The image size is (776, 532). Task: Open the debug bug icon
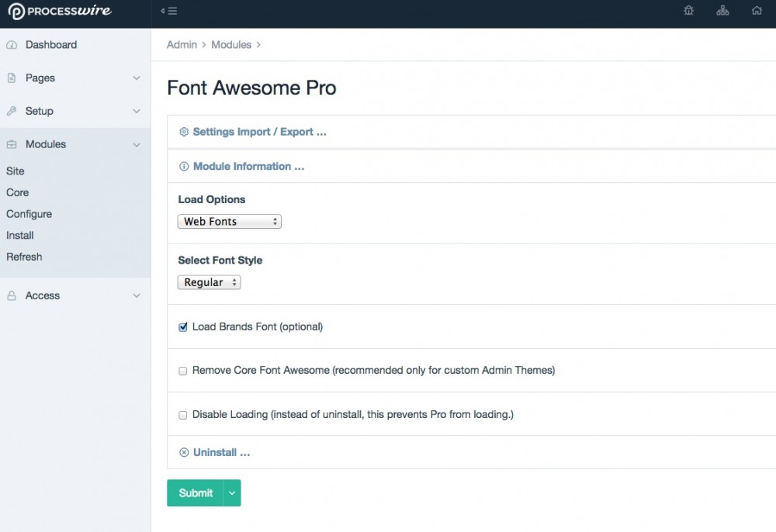(x=688, y=11)
